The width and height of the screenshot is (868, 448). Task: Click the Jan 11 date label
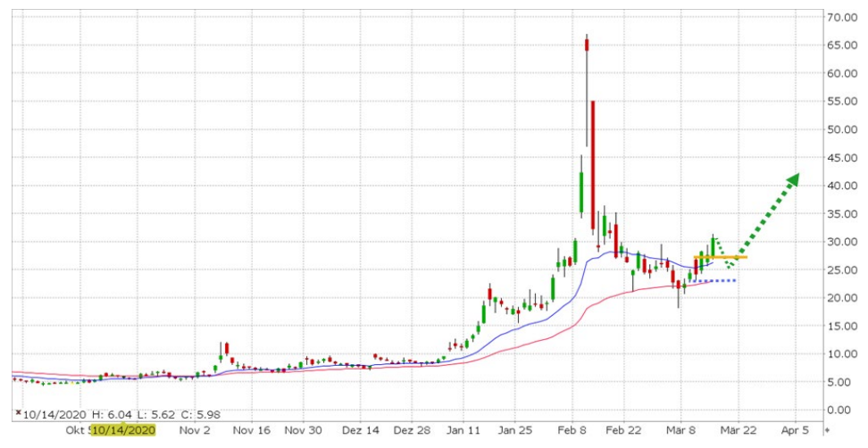click(x=463, y=430)
